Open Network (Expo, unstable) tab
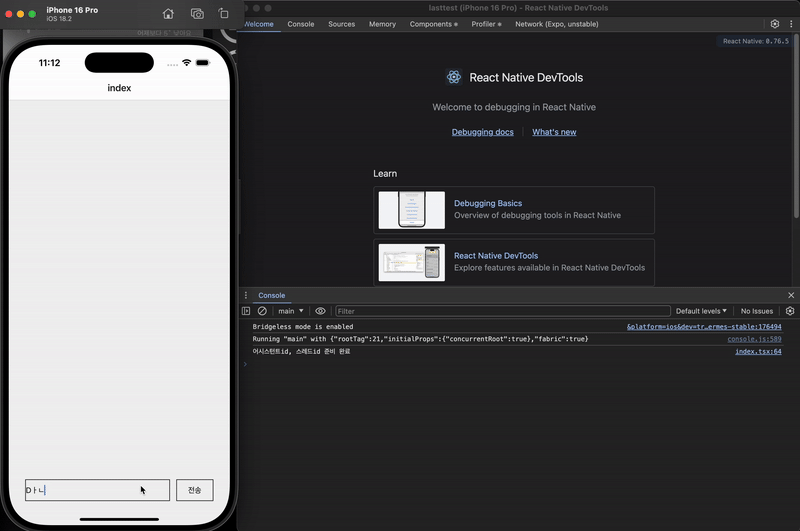800x531 pixels. point(557,24)
